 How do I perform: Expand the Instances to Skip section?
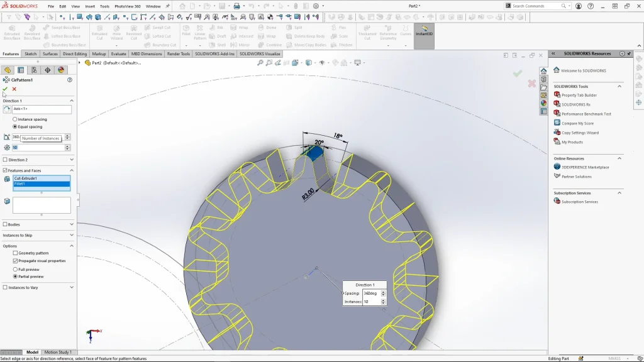coord(71,235)
